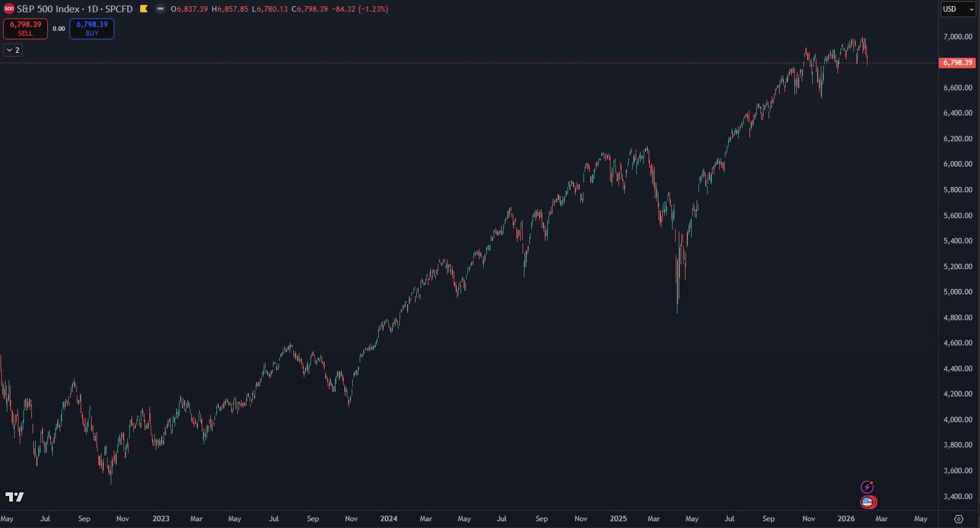This screenshot has width=980, height=528.
Task: Click the 4,200.00 price axis label
Action: (958, 394)
